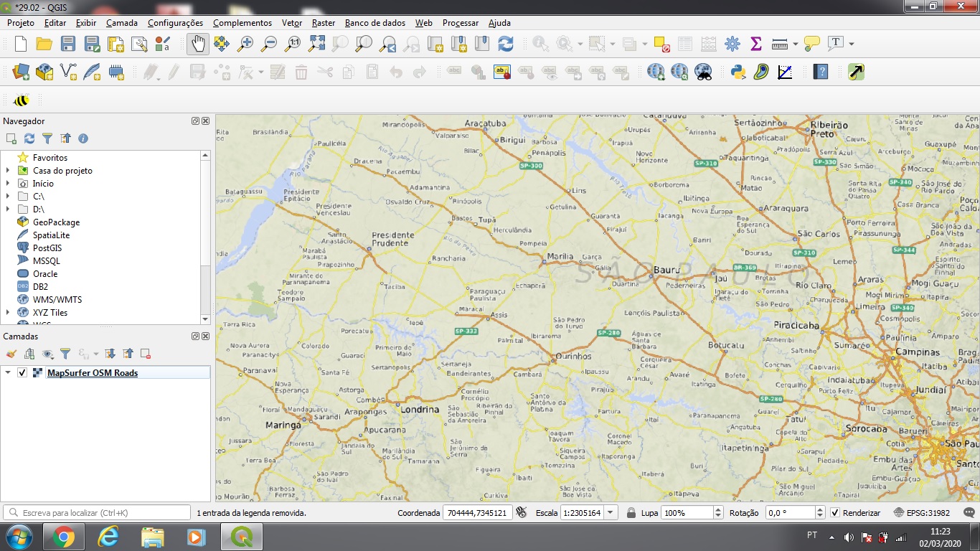Click the Refresh map toolbar icon

(506, 44)
